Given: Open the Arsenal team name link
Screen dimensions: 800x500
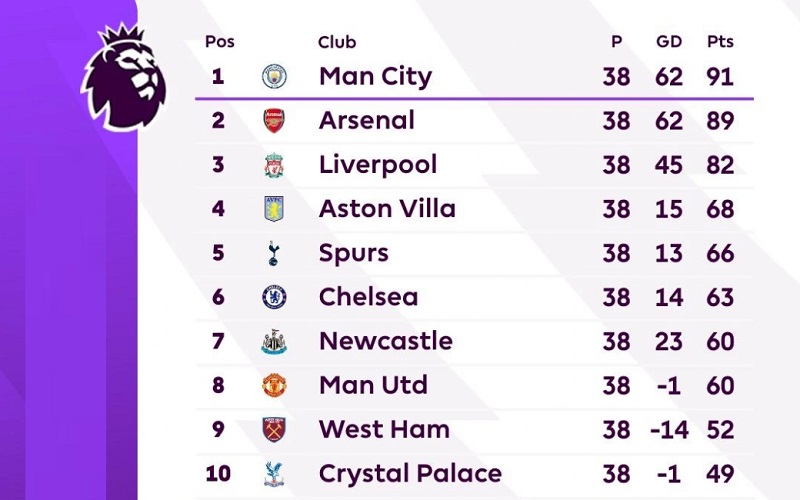Looking at the screenshot, I should 366,121.
